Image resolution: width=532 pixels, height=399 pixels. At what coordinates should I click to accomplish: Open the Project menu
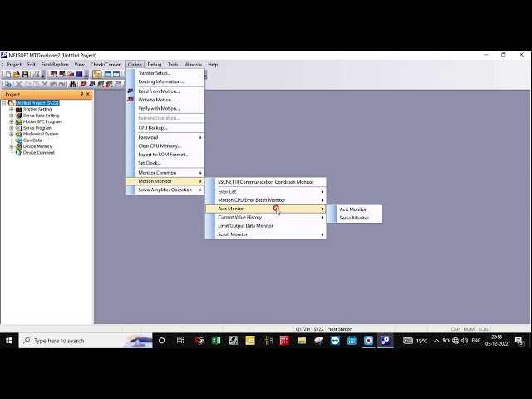click(x=14, y=65)
